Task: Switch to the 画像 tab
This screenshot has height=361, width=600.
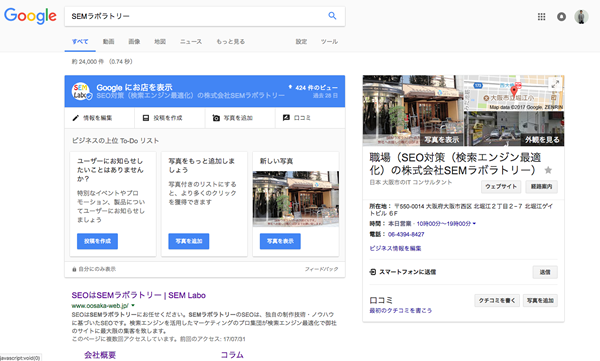Action: point(134,41)
